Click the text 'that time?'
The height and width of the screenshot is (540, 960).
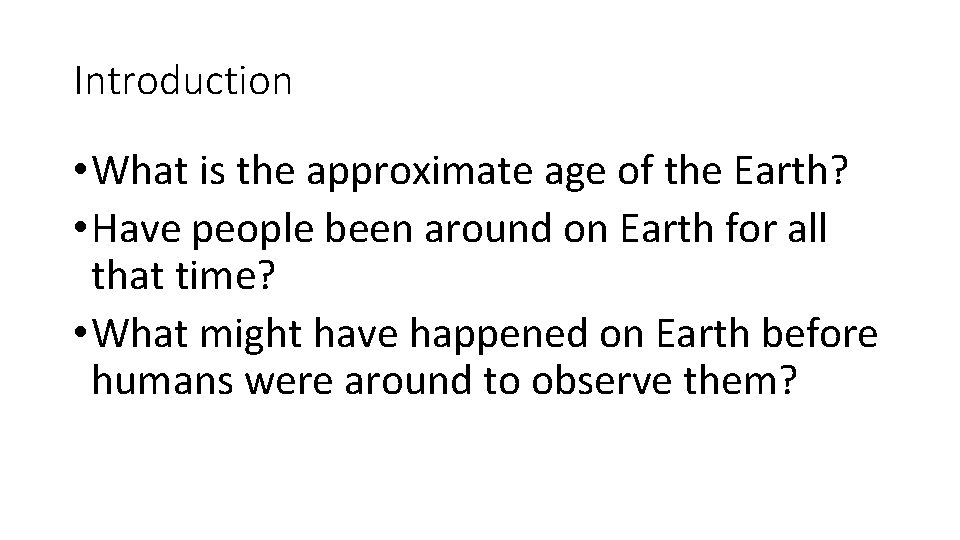184,275
